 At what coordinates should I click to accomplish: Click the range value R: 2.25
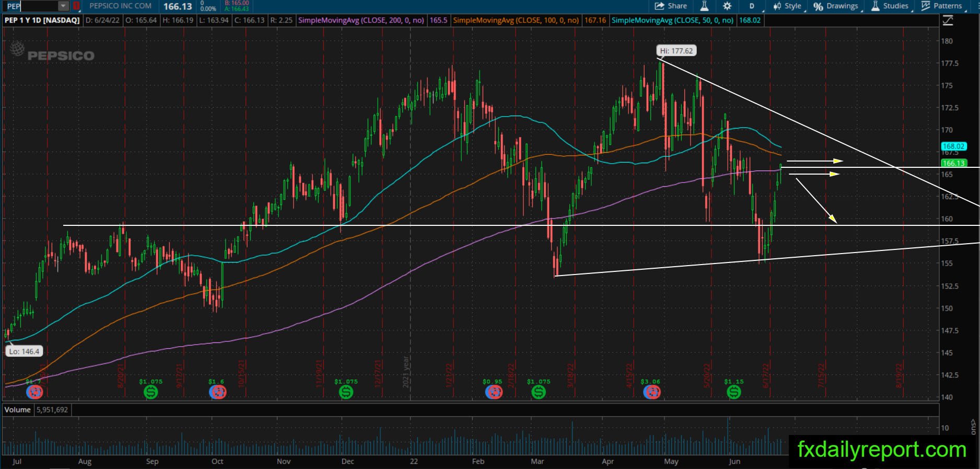pyautogui.click(x=282, y=20)
